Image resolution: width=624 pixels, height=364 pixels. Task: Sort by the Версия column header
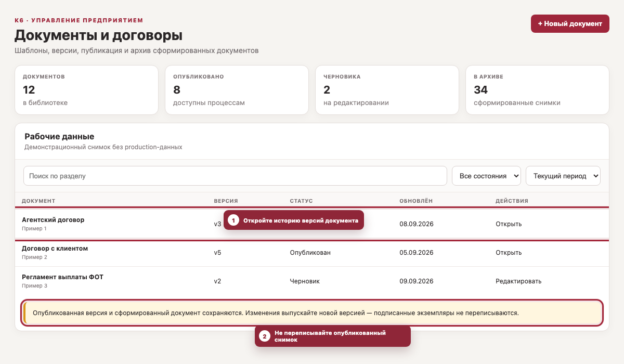(226, 201)
